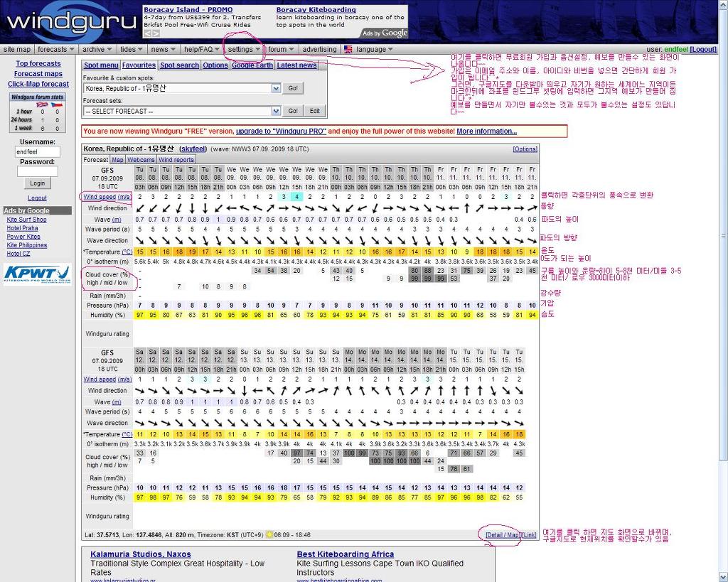This screenshot has width=728, height=582.
Task: Open the skyfeel user link
Action: (x=193, y=149)
